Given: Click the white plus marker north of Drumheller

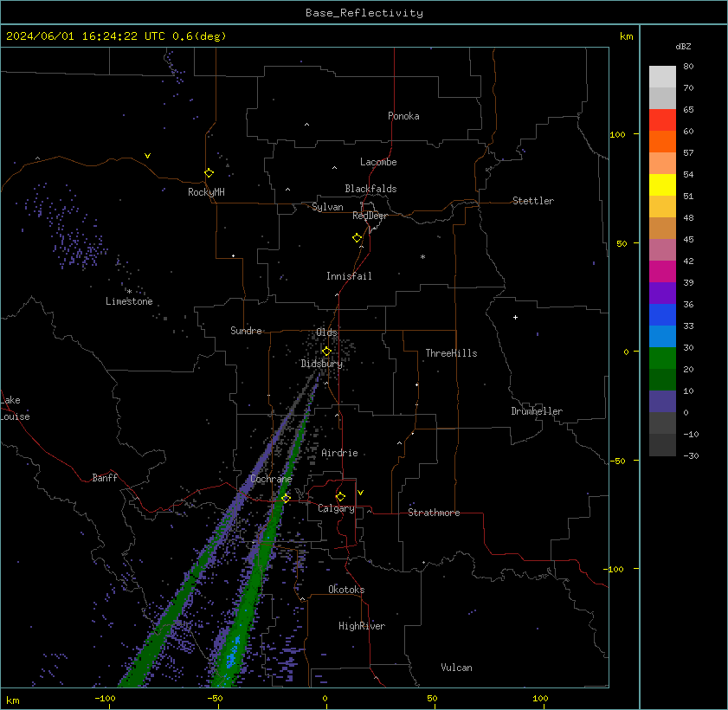Looking at the screenshot, I should click(515, 317).
